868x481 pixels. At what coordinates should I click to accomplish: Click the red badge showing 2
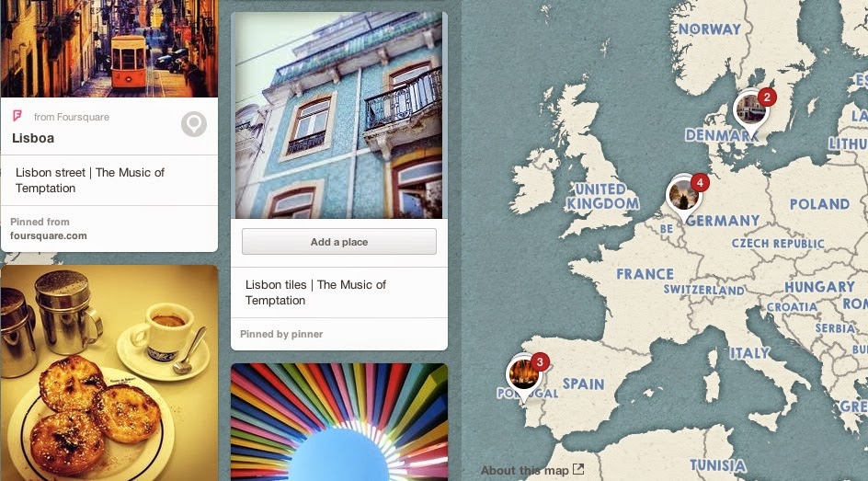(767, 97)
